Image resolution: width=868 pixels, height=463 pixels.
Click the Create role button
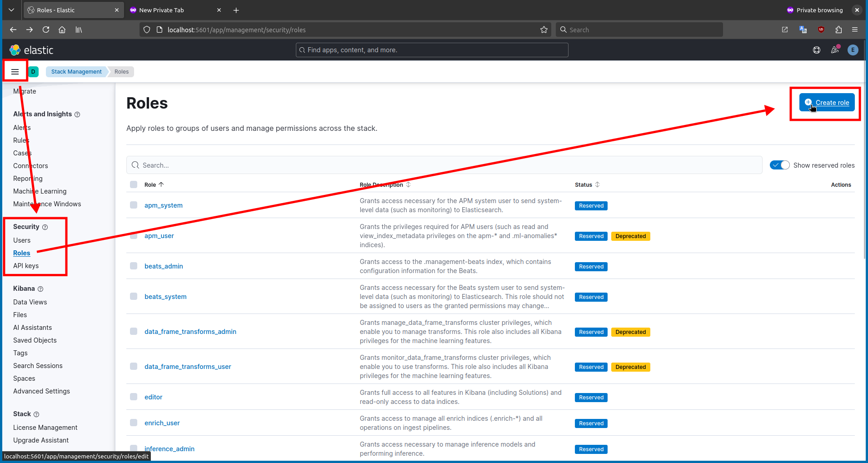pos(827,103)
